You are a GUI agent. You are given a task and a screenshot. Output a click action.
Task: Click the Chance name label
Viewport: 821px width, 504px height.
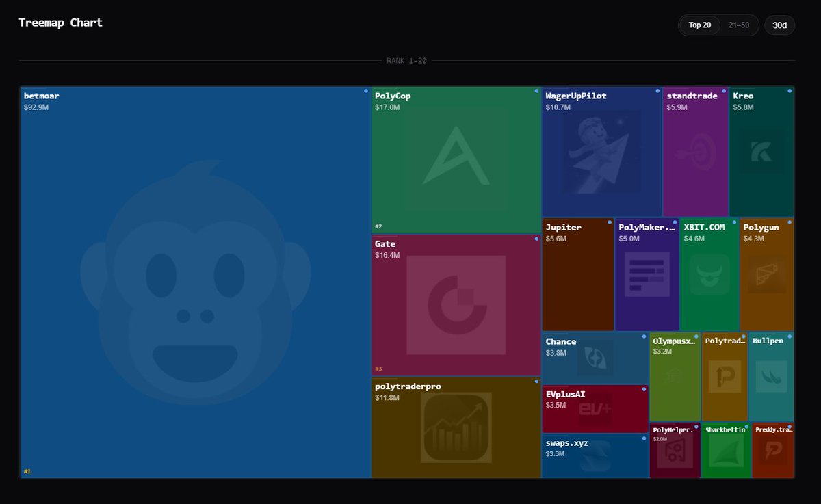[x=561, y=342]
